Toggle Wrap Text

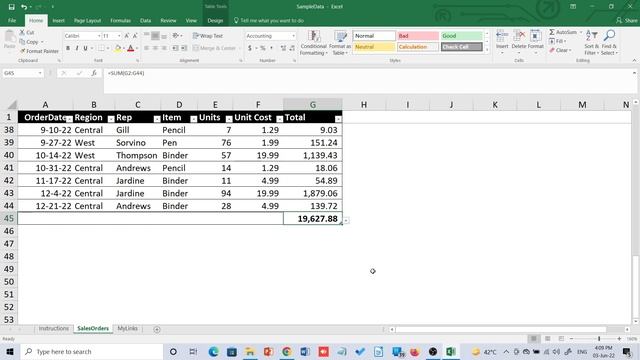coord(208,36)
